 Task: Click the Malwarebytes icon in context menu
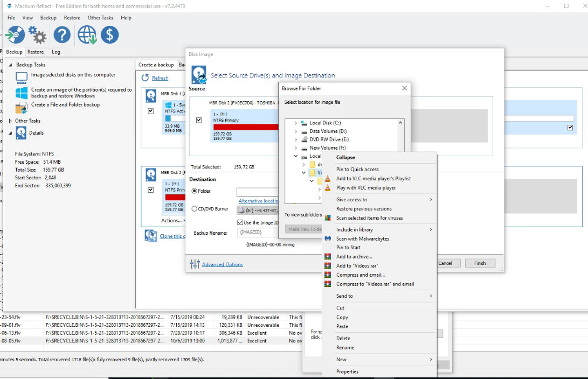[x=328, y=238]
